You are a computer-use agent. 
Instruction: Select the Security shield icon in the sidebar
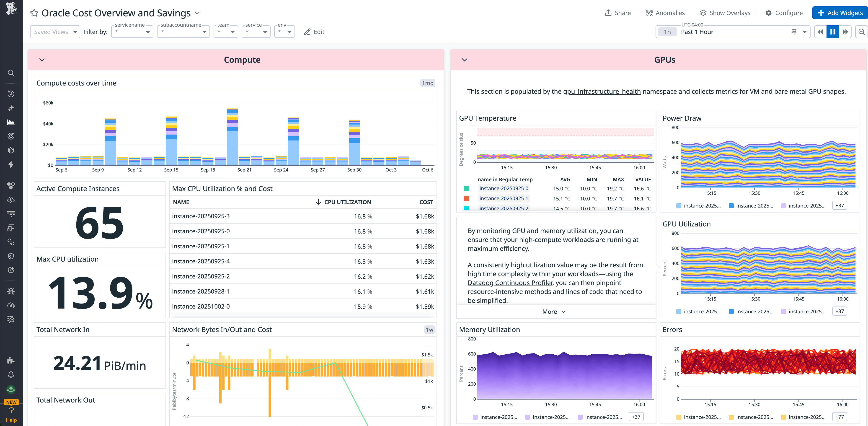[x=11, y=256]
